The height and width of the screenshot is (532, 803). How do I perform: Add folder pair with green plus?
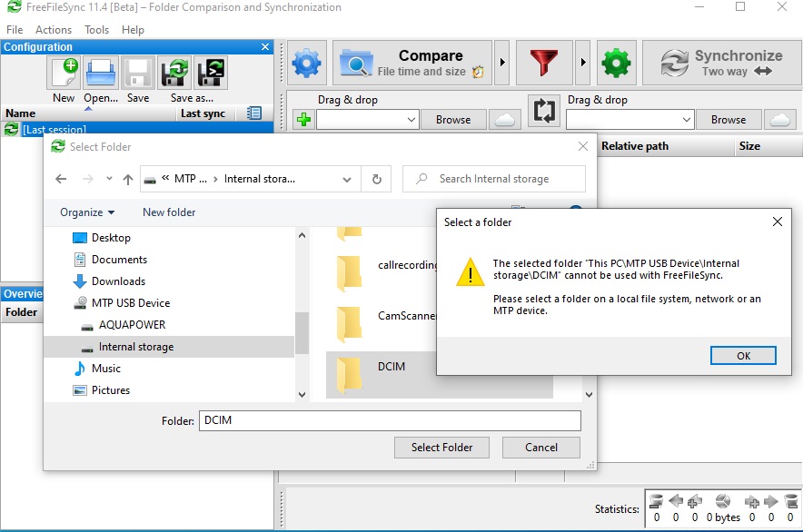303,120
